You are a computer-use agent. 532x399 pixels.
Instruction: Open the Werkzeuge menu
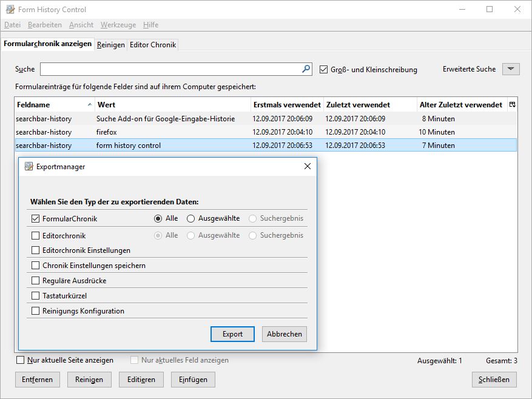coord(118,25)
